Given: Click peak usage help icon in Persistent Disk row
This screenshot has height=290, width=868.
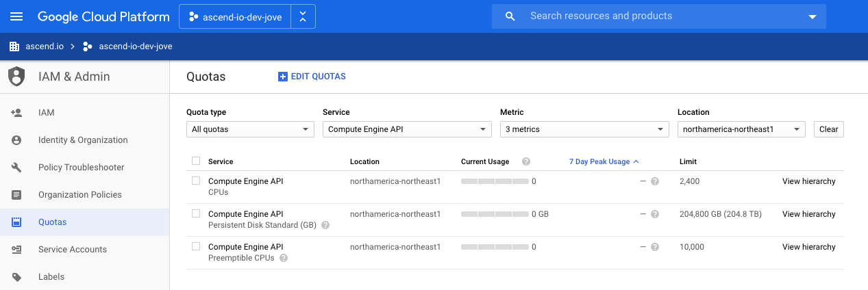Looking at the screenshot, I should click(655, 214).
